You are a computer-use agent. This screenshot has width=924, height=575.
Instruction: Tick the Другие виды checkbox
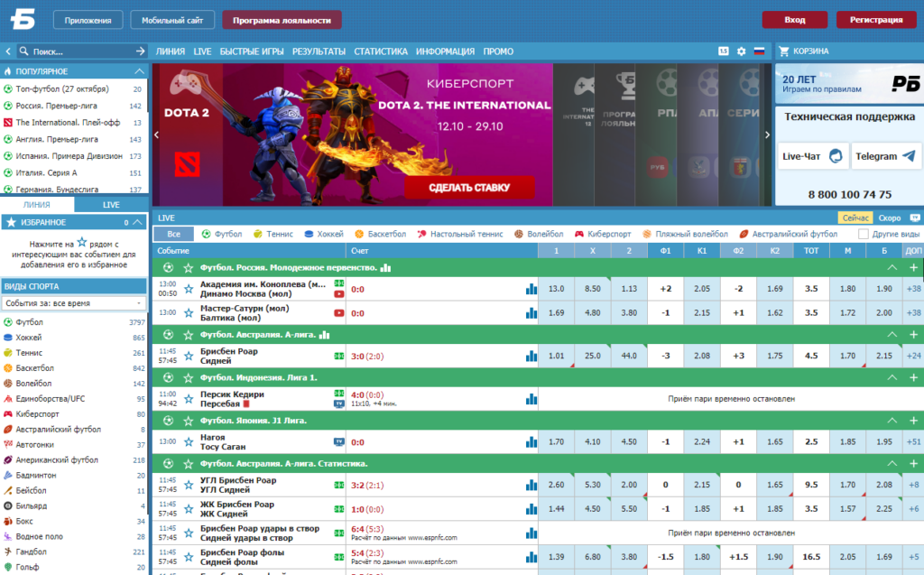864,234
